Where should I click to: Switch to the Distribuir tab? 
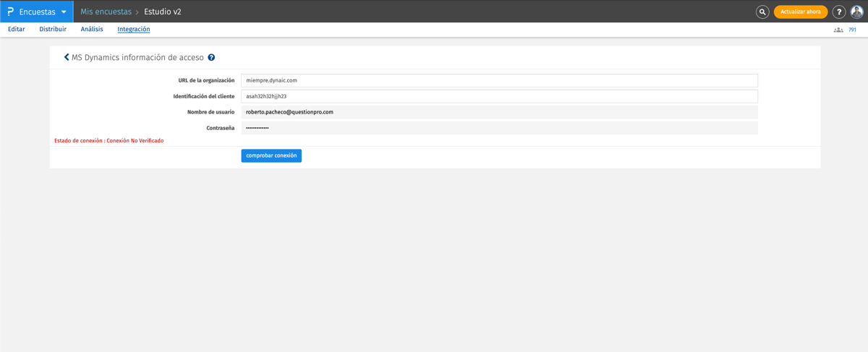click(x=53, y=30)
